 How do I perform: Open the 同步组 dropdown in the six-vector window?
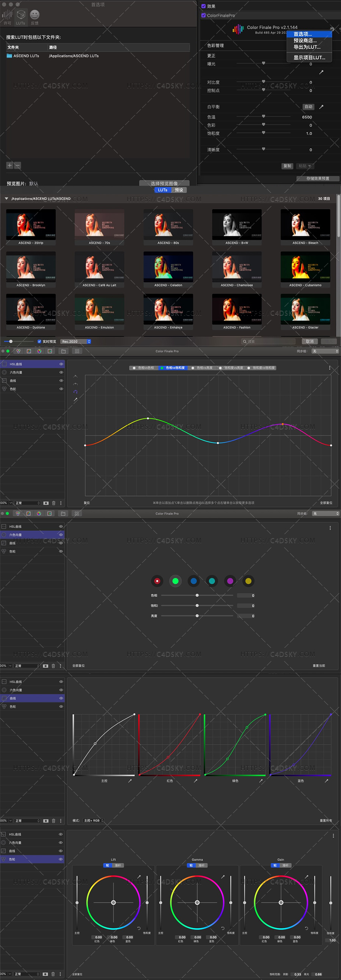326,514
